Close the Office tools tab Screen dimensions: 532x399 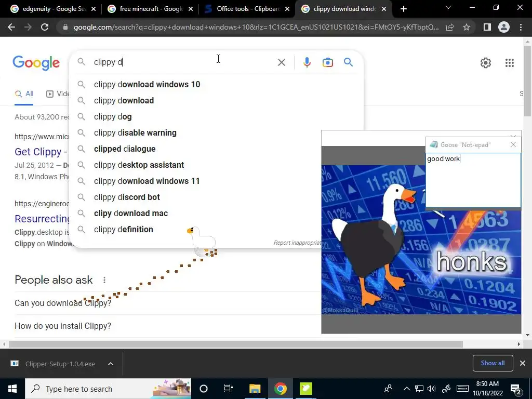(287, 9)
